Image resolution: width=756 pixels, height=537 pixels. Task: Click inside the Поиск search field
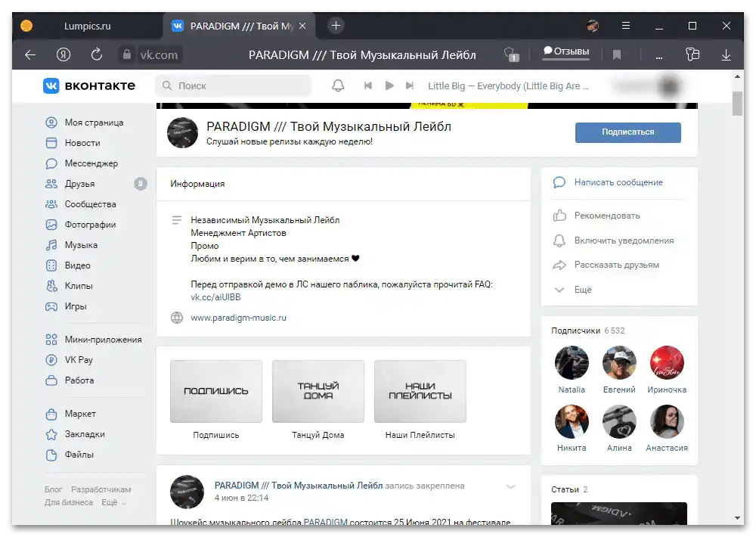[234, 86]
